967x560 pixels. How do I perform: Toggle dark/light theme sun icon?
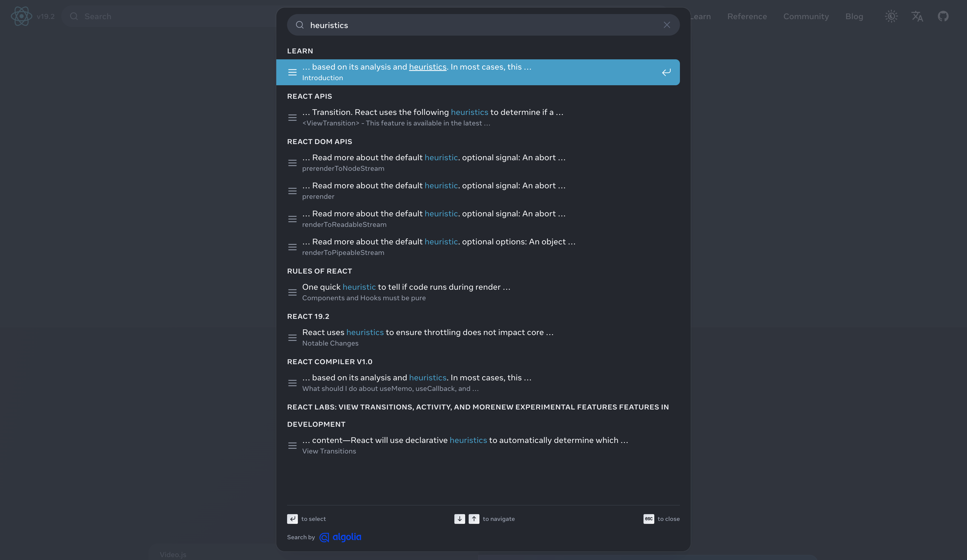(x=891, y=16)
